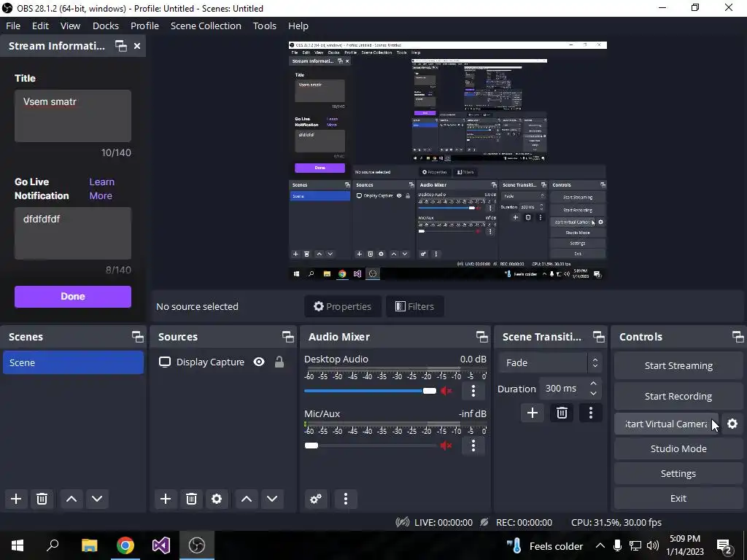Screen dimensions: 747x560
Task: Open advanced audio properties gears icon
Action: (x=315, y=499)
